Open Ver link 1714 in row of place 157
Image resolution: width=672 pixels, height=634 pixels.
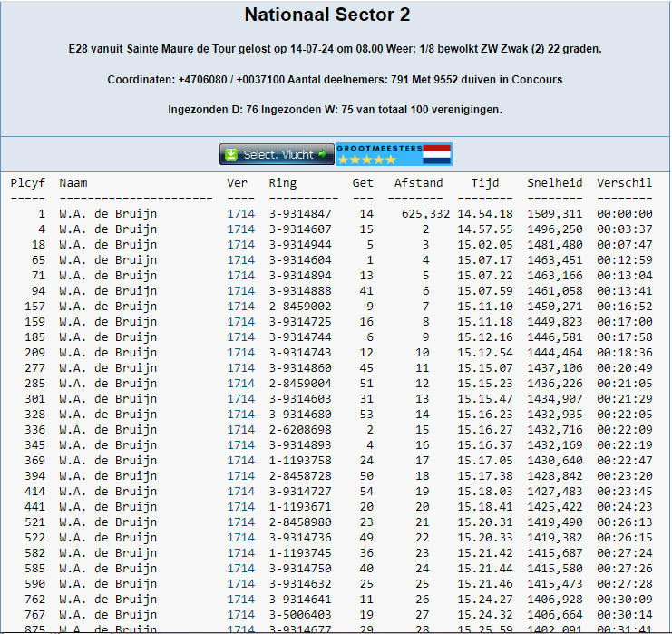tap(241, 306)
